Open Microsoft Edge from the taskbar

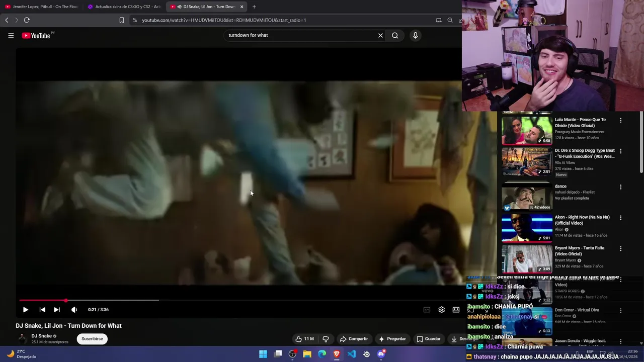point(322,354)
